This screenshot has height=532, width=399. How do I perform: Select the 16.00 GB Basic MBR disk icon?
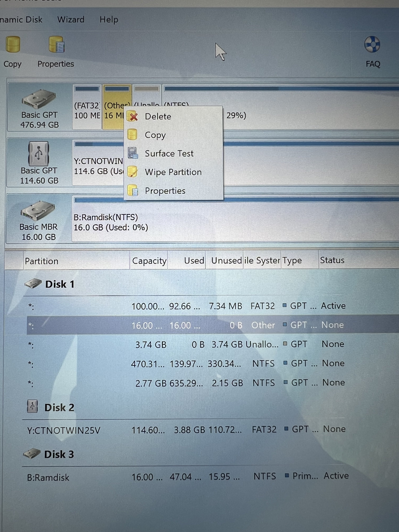[38, 211]
